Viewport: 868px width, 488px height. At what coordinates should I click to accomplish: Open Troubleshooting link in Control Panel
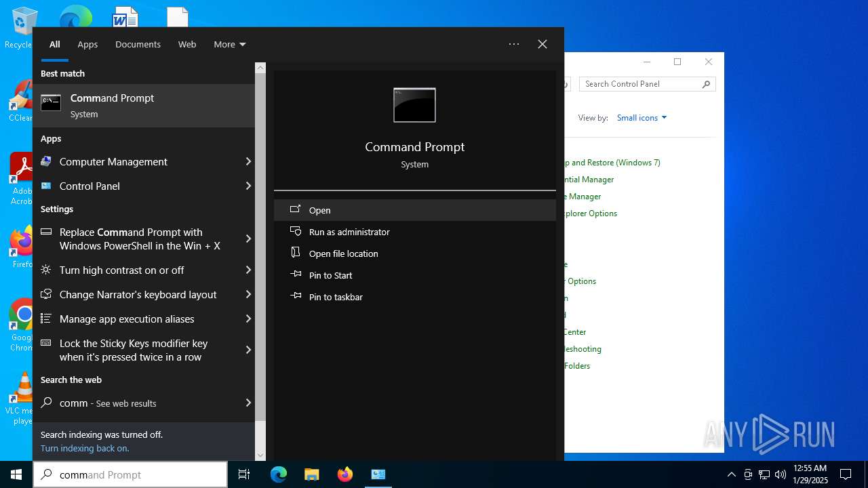(583, 349)
